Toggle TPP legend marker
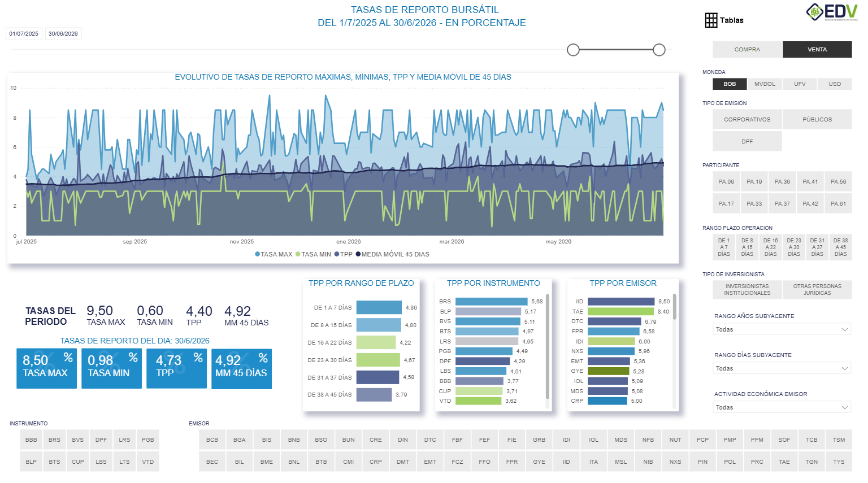Viewport: 868px width, 483px height. click(337, 254)
